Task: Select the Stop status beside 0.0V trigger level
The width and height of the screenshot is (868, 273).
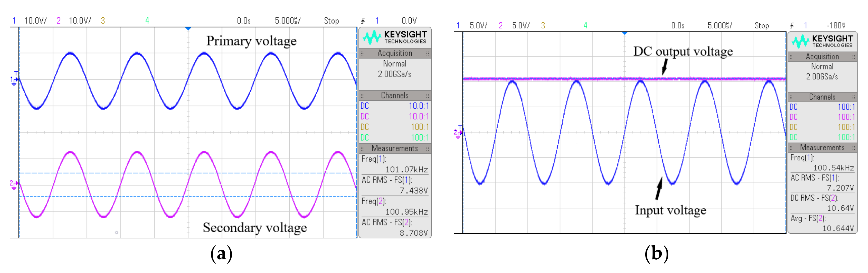Action: (x=331, y=21)
